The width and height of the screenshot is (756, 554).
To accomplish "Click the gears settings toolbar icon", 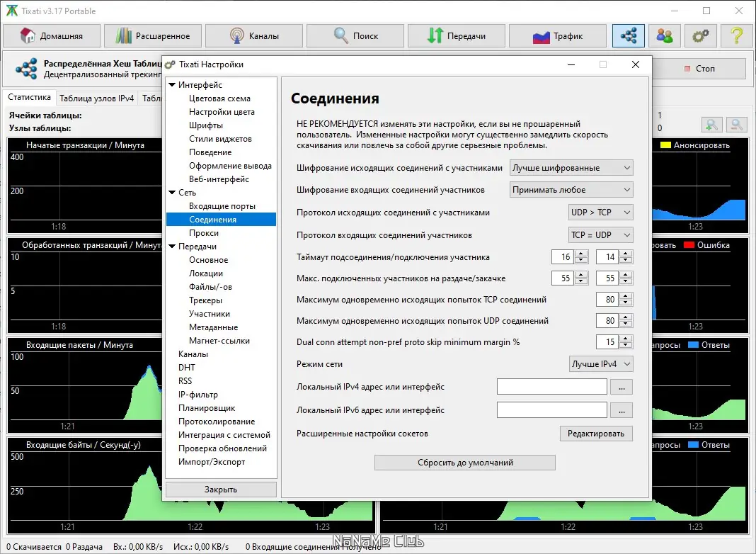I will [x=701, y=35].
